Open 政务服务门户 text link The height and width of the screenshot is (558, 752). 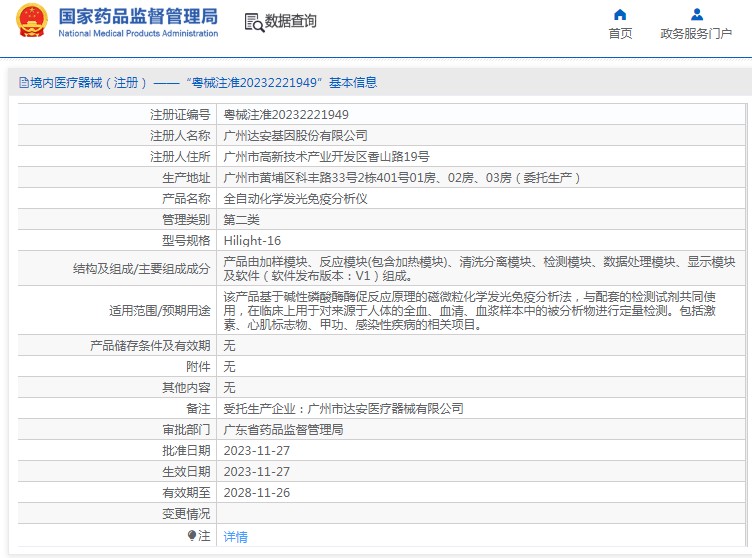click(x=696, y=33)
